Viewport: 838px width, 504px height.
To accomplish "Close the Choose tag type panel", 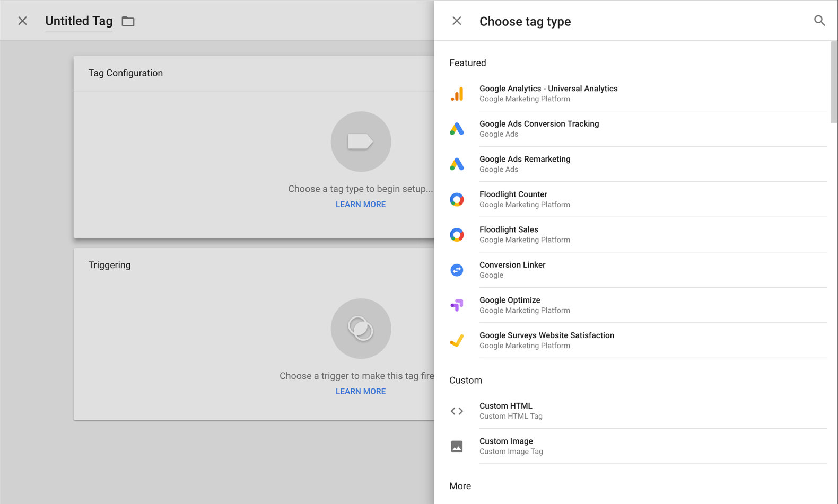I will click(457, 21).
